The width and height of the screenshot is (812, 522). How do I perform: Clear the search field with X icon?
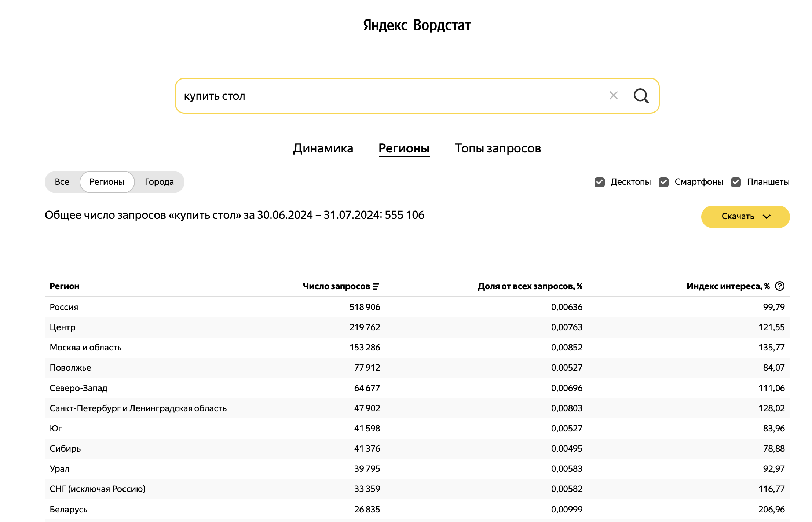[x=613, y=96]
